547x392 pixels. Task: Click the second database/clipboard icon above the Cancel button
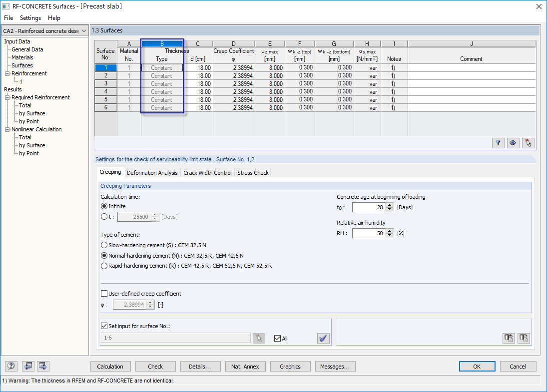[x=524, y=338]
